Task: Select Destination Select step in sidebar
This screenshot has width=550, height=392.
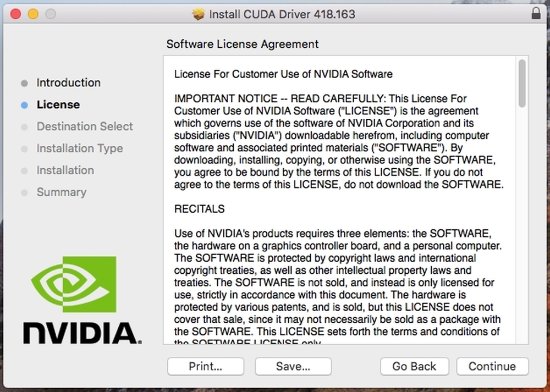Action: click(85, 126)
